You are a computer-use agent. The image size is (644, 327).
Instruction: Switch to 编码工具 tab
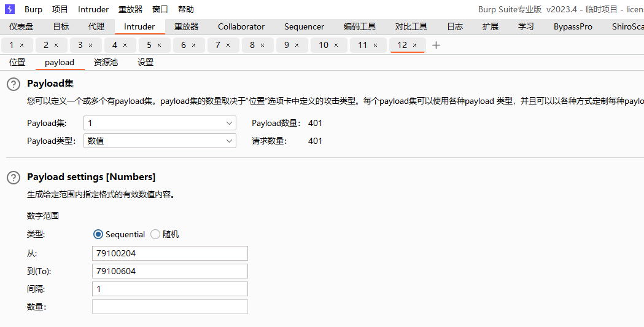360,26
